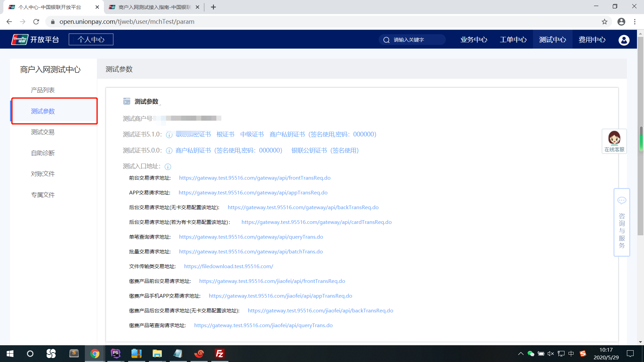The width and height of the screenshot is (644, 362).
Task: Open the 工单中心 menu item
Action: (513, 40)
